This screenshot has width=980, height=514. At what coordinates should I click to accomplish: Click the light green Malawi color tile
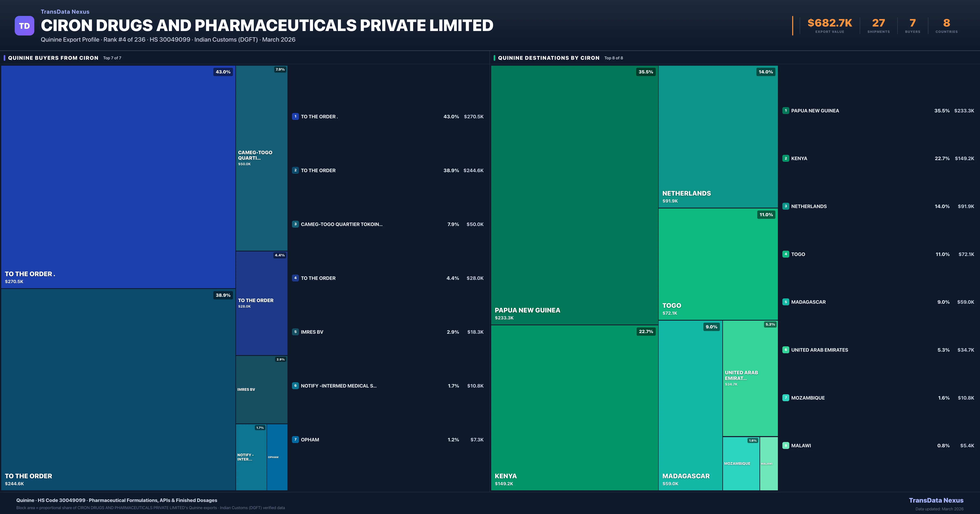click(768, 463)
